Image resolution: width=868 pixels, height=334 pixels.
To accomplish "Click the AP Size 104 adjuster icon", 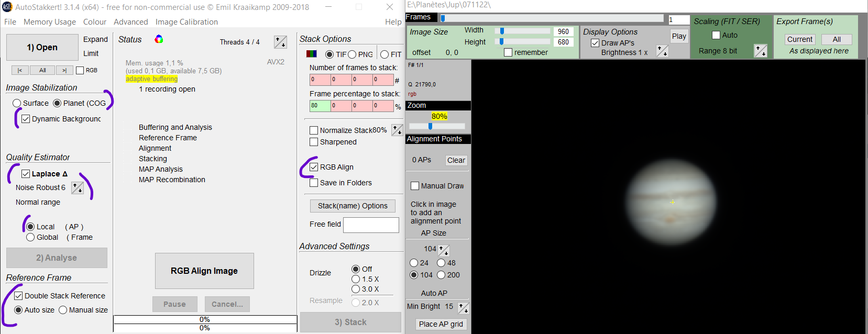I will coord(444,250).
